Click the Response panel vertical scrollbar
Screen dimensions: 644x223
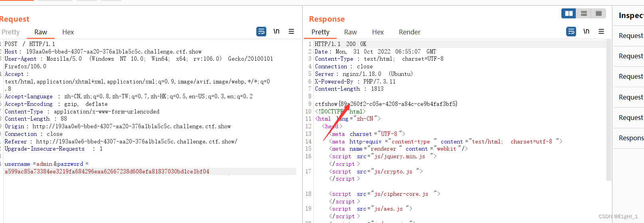coord(609,110)
